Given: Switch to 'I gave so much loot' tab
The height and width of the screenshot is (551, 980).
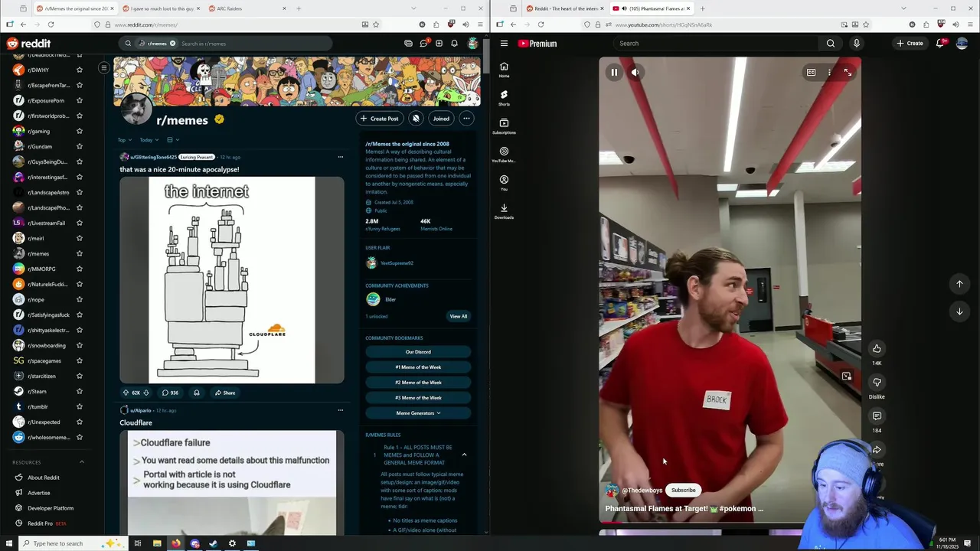Looking at the screenshot, I should 162,8.
